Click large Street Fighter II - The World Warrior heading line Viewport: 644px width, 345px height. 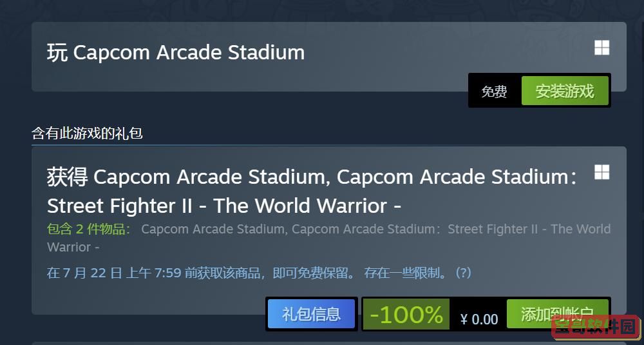[224, 205]
